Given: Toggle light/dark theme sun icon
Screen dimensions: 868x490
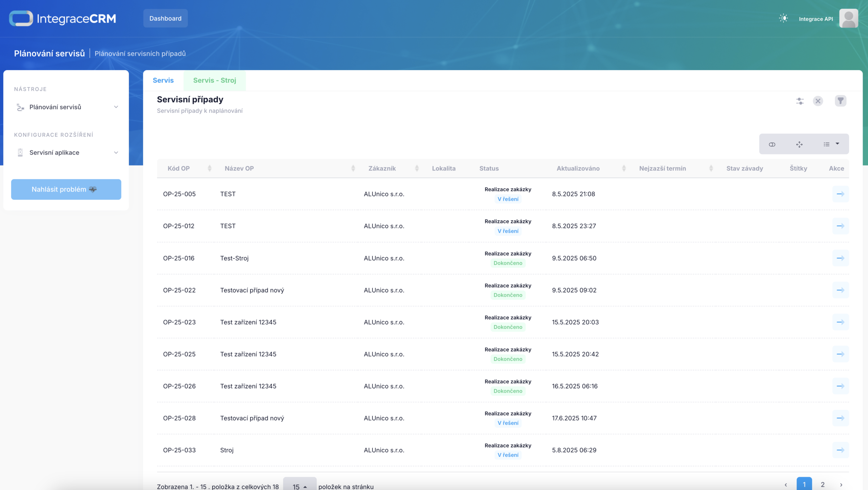Looking at the screenshot, I should [783, 18].
